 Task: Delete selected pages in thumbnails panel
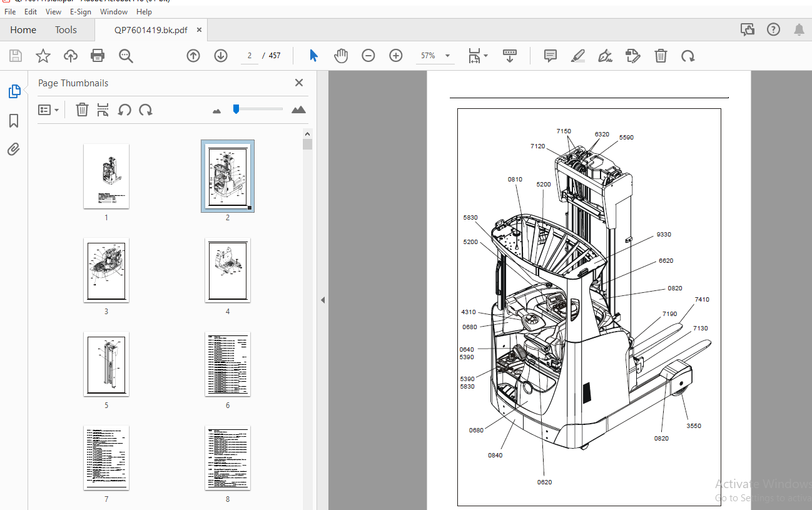pyautogui.click(x=82, y=110)
